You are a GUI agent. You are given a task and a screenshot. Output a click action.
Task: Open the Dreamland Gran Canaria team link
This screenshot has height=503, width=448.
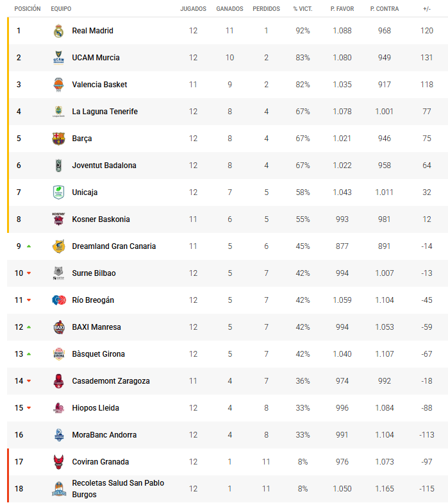coord(113,246)
